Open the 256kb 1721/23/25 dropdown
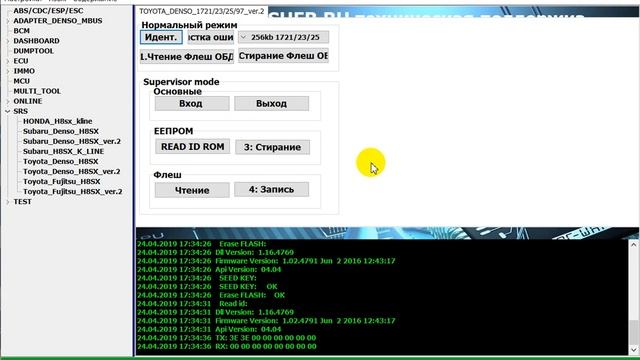Viewport: 640px width, 360px height. pyautogui.click(x=283, y=37)
